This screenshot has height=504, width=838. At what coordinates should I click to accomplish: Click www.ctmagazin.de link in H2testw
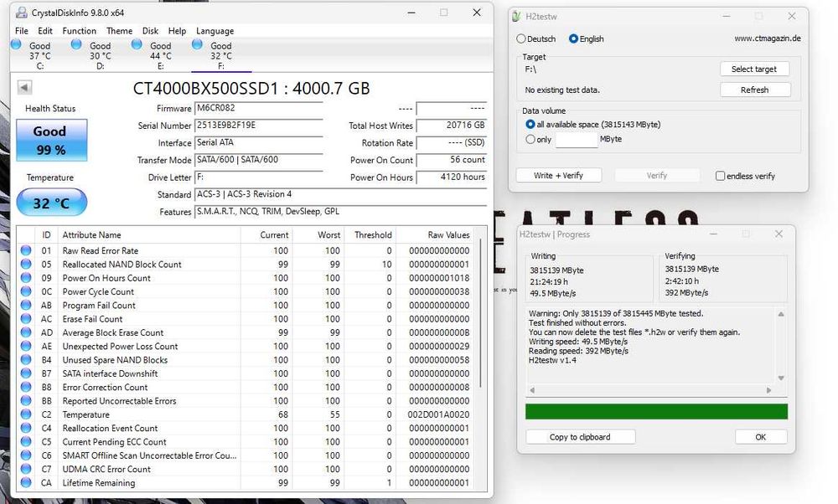767,39
